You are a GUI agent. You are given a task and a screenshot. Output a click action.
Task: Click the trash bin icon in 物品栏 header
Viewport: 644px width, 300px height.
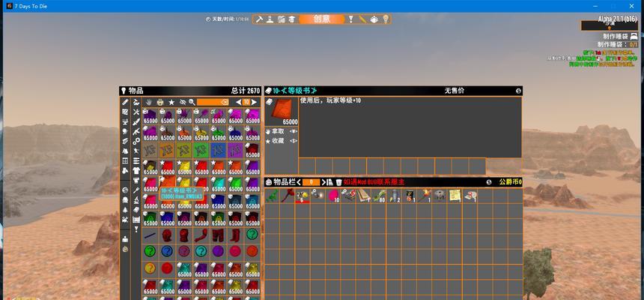[x=338, y=182]
